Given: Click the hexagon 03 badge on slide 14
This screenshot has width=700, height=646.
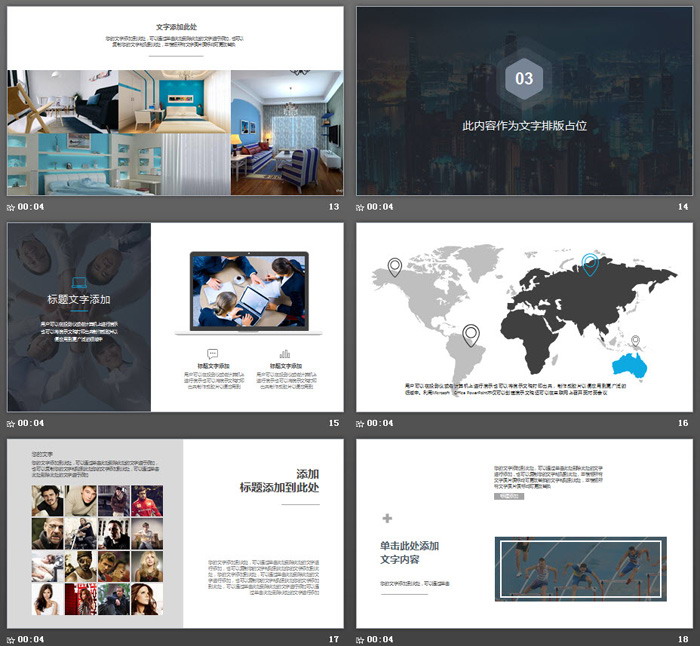Looking at the screenshot, I should (x=524, y=79).
